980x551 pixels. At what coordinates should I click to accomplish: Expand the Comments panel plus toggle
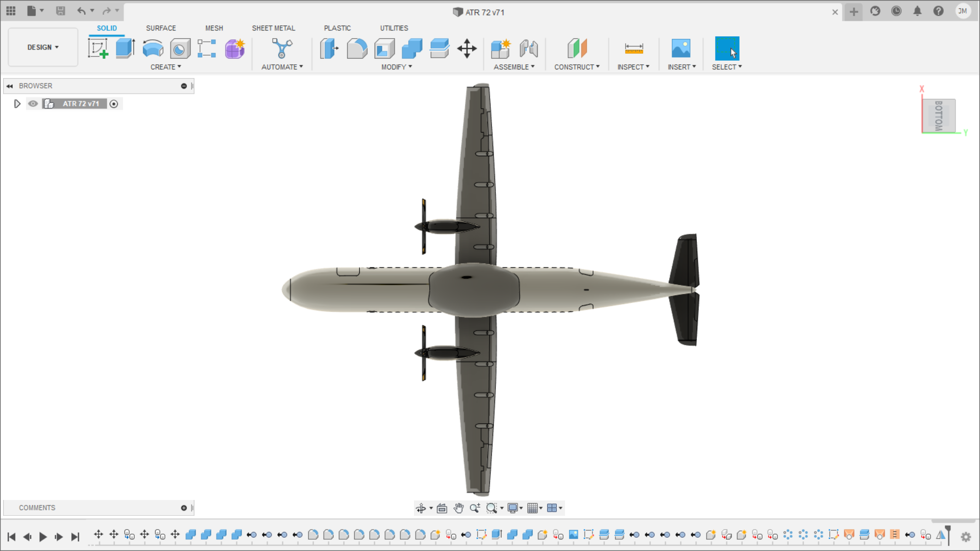(x=184, y=508)
